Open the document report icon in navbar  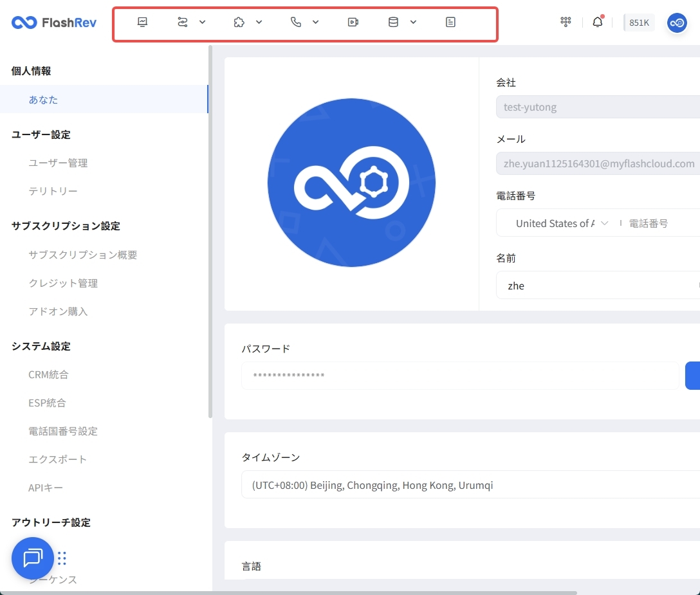pos(450,22)
